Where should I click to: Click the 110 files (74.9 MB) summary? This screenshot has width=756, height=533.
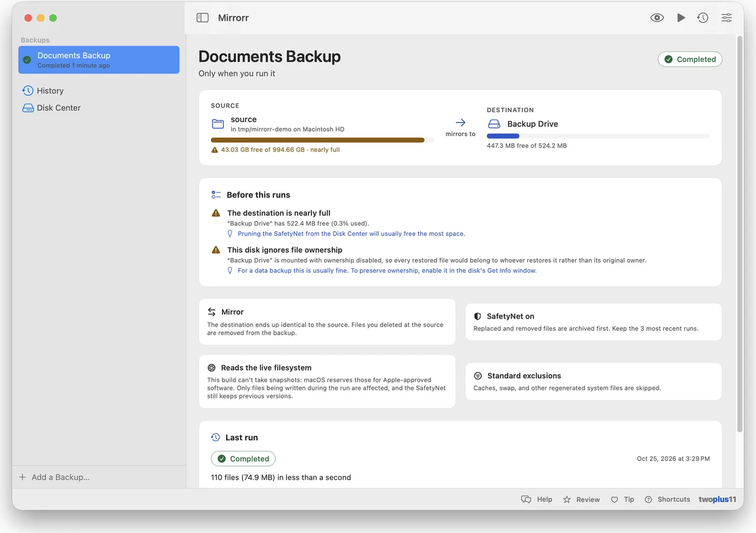[281, 477]
